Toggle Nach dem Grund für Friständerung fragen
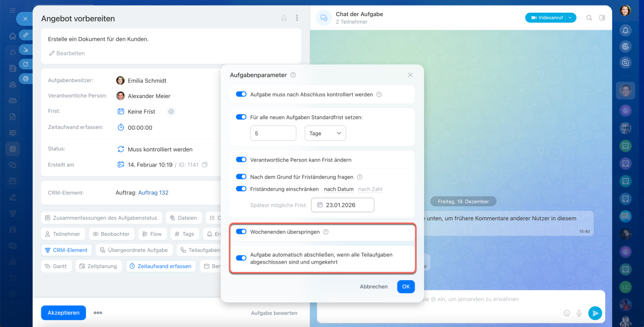Image resolution: width=644 pixels, height=327 pixels. tap(241, 177)
